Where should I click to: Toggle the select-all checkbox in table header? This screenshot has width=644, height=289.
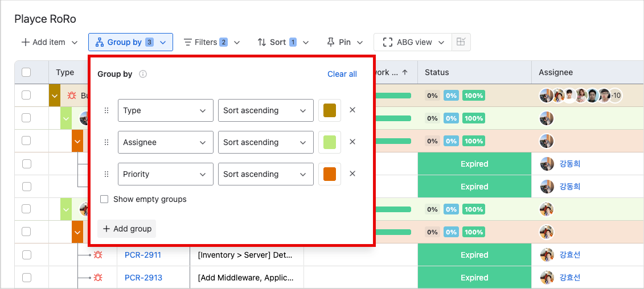coord(26,72)
